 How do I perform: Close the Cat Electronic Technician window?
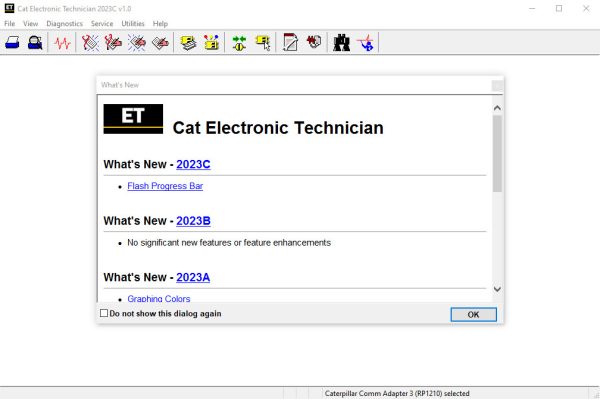coord(586,8)
